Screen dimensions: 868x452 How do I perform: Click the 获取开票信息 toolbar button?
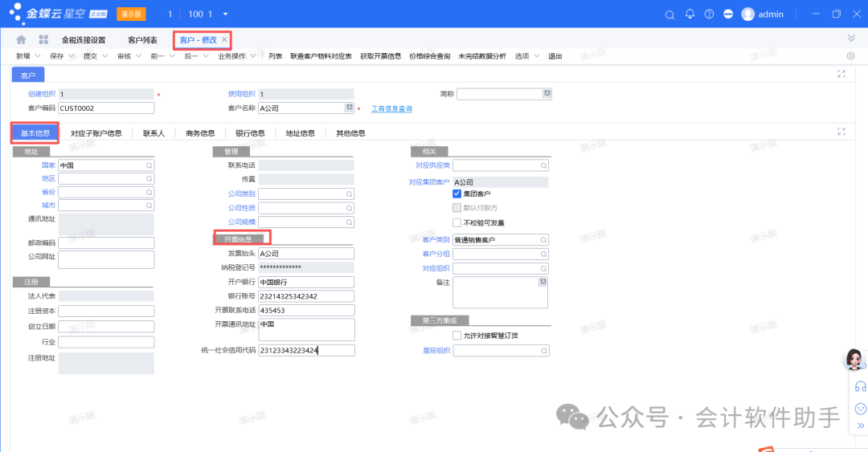(380, 56)
